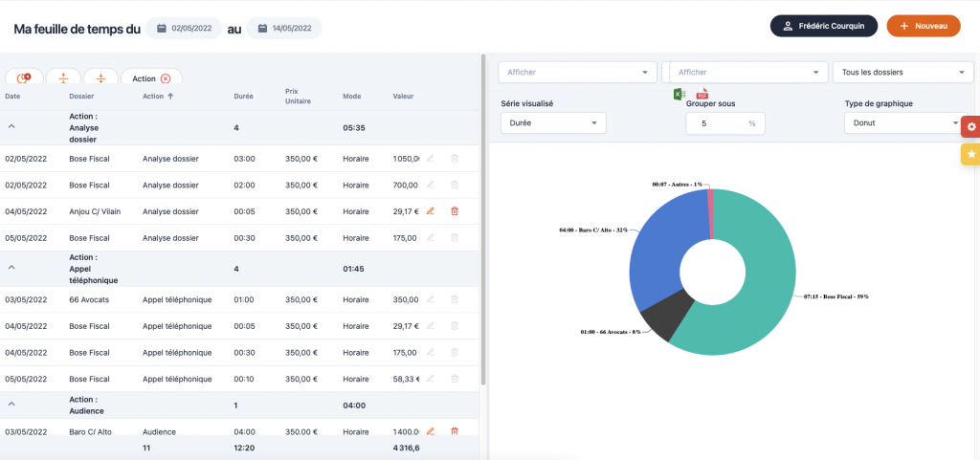Export the timesheet to Excel

tap(679, 94)
